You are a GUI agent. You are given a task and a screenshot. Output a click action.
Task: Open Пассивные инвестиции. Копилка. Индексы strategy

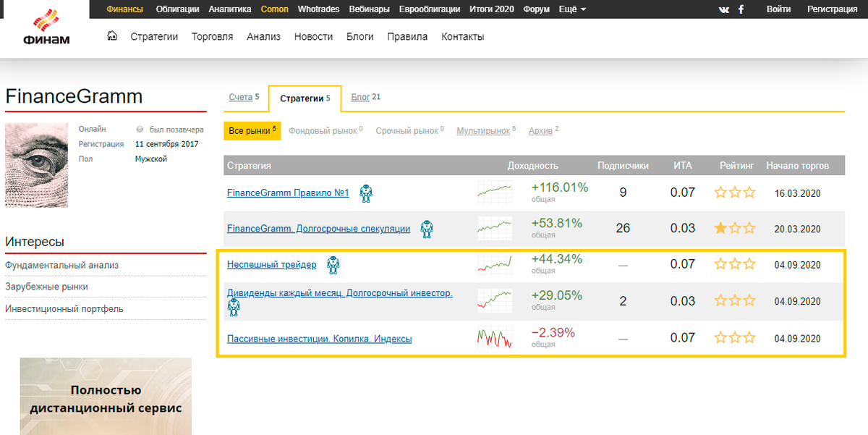[319, 338]
